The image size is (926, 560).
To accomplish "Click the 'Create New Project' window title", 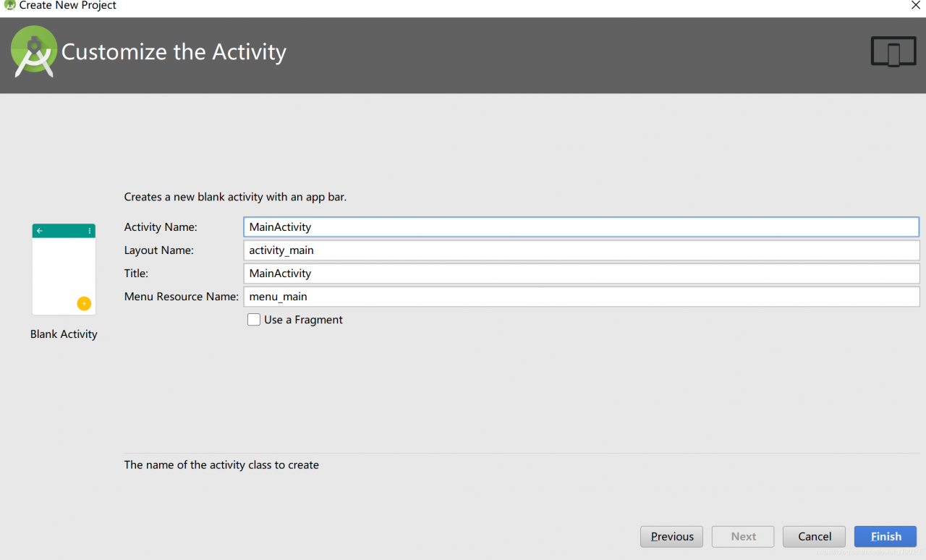I will pyautogui.click(x=68, y=5).
